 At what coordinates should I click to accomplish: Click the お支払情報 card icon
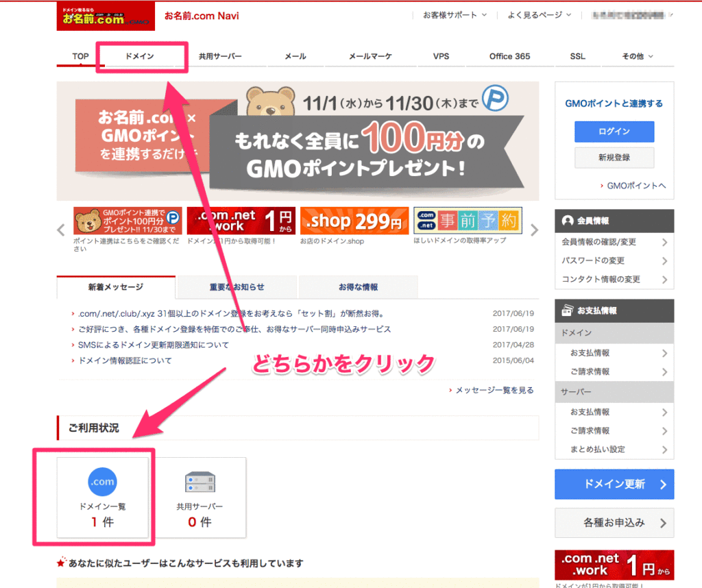568,310
